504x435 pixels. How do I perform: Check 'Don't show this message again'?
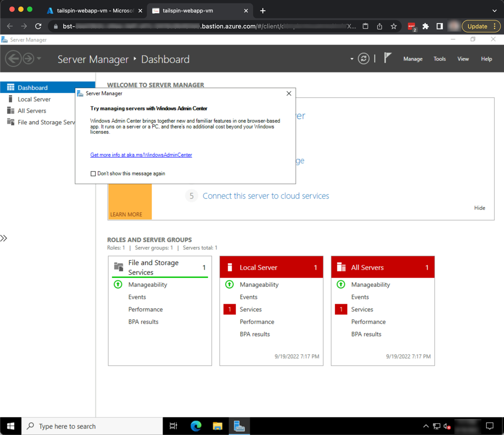point(93,173)
